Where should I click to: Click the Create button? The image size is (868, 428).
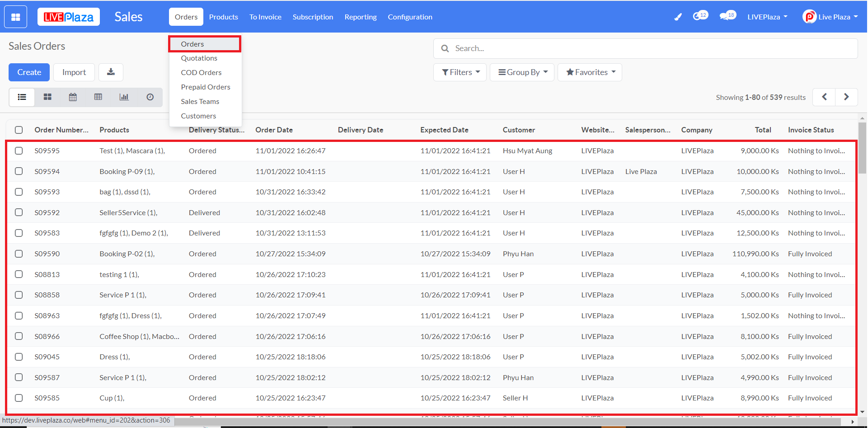(x=29, y=72)
